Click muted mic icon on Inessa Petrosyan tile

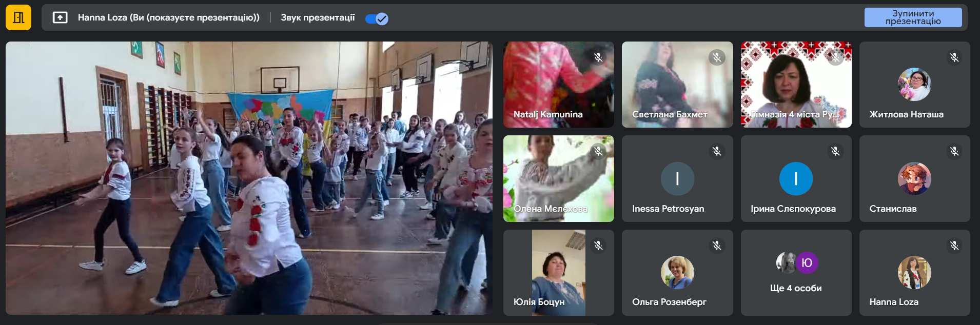point(717,151)
